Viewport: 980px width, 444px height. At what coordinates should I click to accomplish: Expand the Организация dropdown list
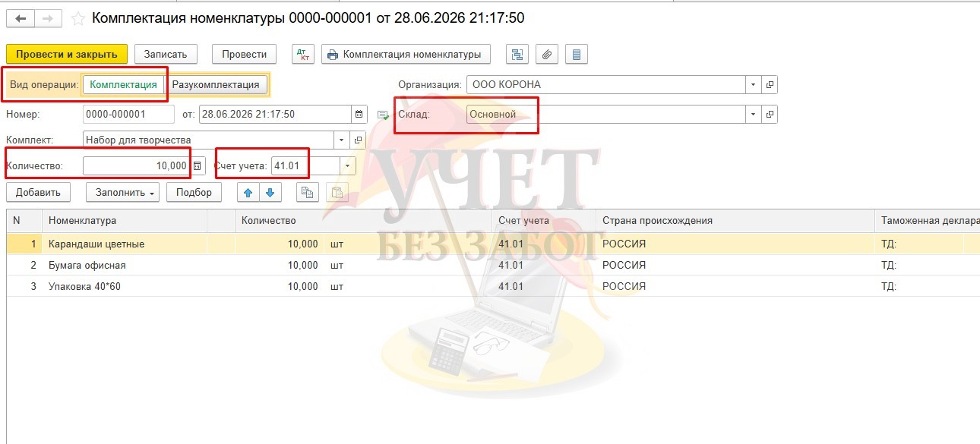point(753,84)
